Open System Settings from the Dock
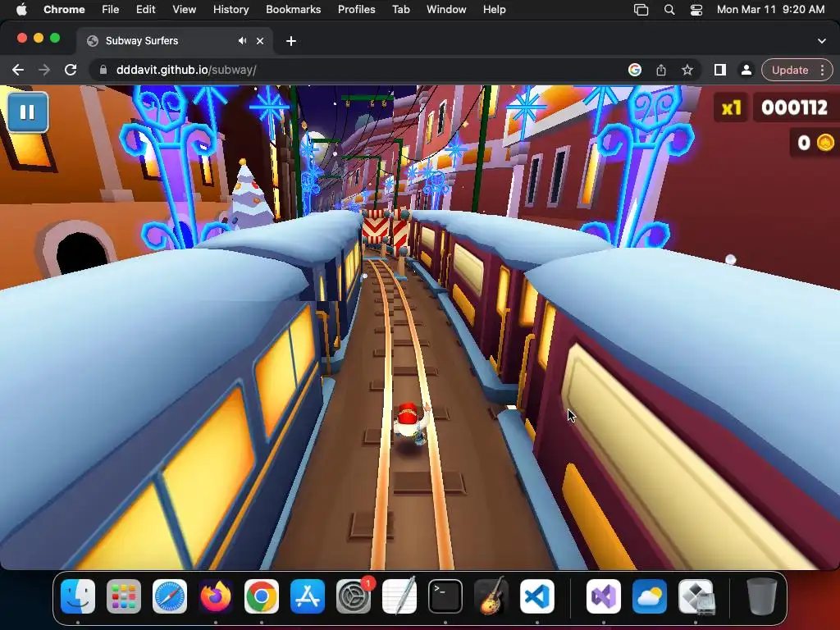840x630 pixels. 354,596
